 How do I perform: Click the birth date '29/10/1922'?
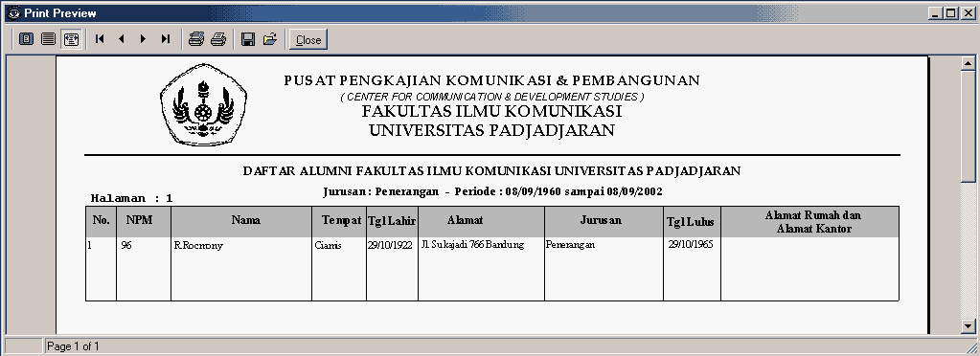pyautogui.click(x=390, y=245)
